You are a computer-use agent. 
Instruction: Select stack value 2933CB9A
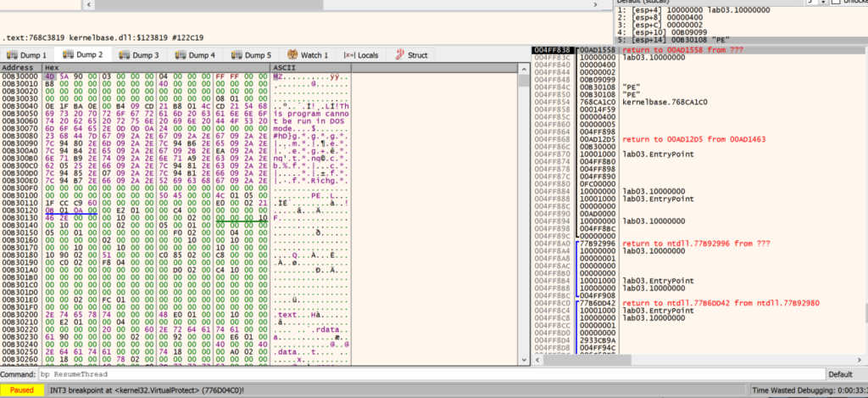(598, 339)
